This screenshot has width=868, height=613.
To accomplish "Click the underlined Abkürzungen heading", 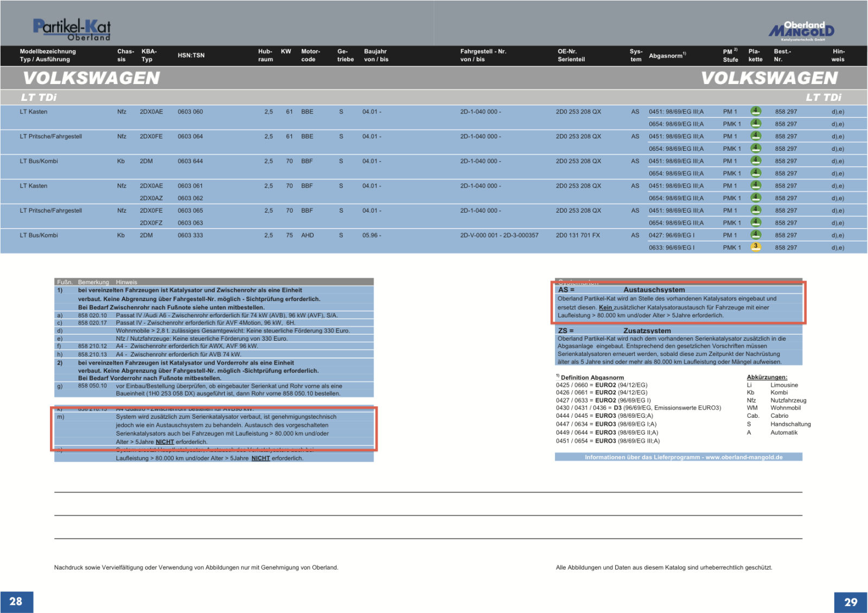I will (767, 377).
